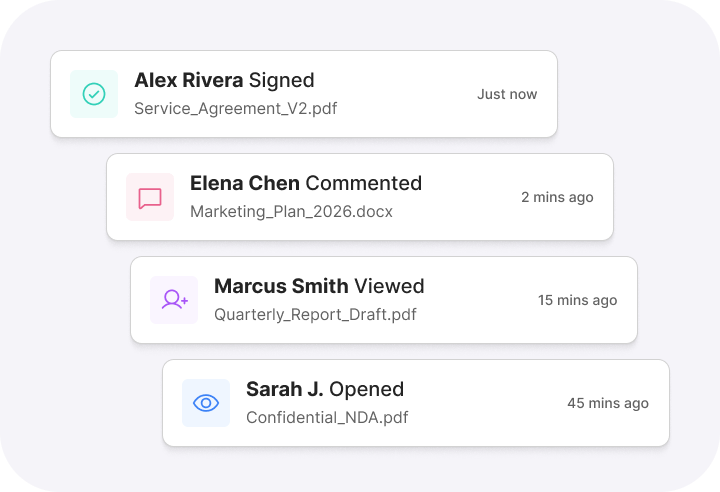Open Confidential_NDA.pdf file

click(327, 417)
